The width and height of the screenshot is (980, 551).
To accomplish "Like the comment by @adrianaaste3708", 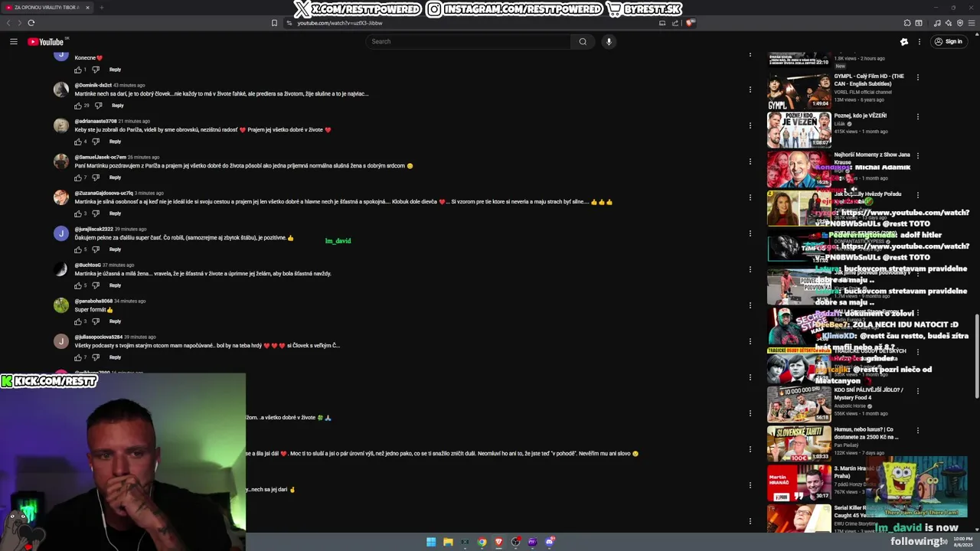I will (78, 142).
